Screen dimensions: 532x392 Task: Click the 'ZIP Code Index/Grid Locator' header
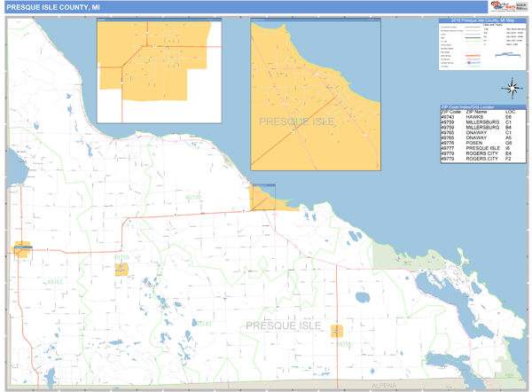482,106
